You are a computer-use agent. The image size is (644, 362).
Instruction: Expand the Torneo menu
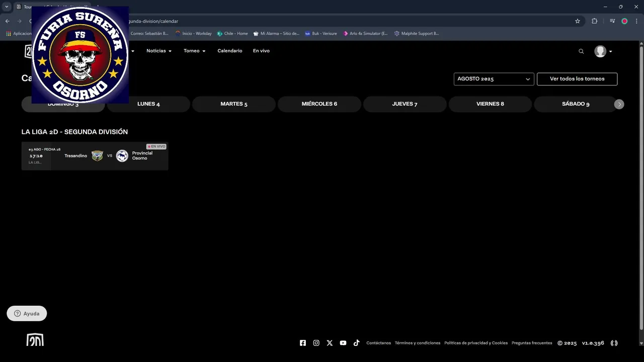[195, 51]
